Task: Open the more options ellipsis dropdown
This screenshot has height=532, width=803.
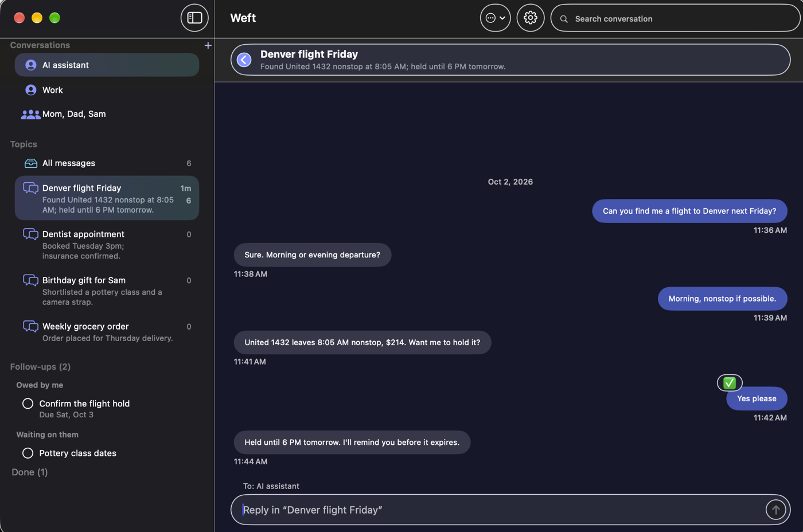Action: 495,18
